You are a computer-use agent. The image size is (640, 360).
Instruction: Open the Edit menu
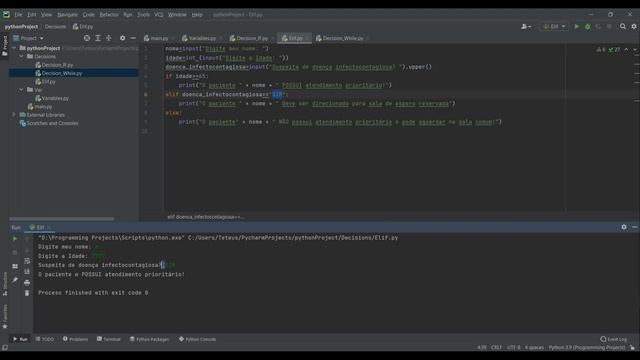pyautogui.click(x=31, y=15)
